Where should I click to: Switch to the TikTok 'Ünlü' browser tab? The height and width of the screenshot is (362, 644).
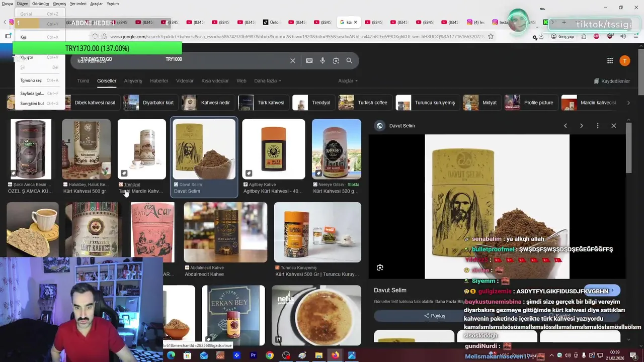272,22
